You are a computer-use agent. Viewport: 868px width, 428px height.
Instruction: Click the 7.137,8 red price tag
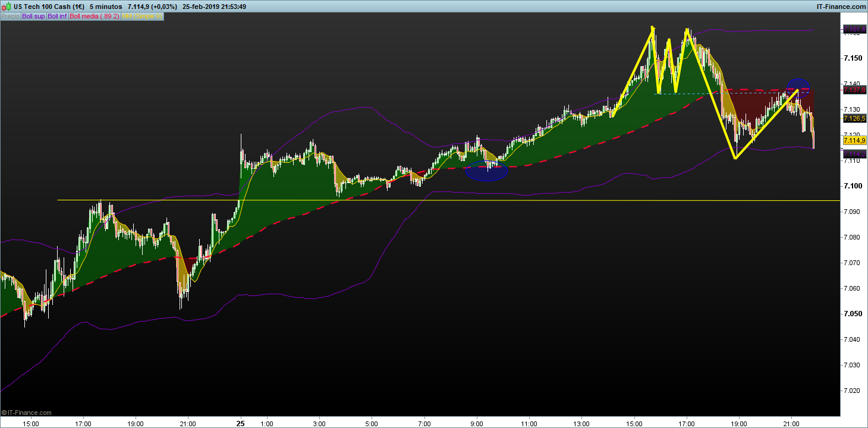[x=854, y=90]
